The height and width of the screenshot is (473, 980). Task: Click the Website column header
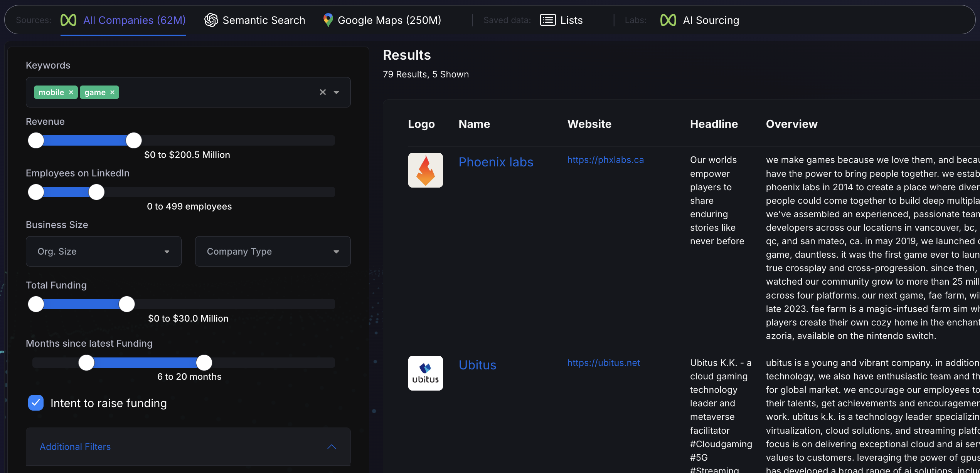[589, 124]
